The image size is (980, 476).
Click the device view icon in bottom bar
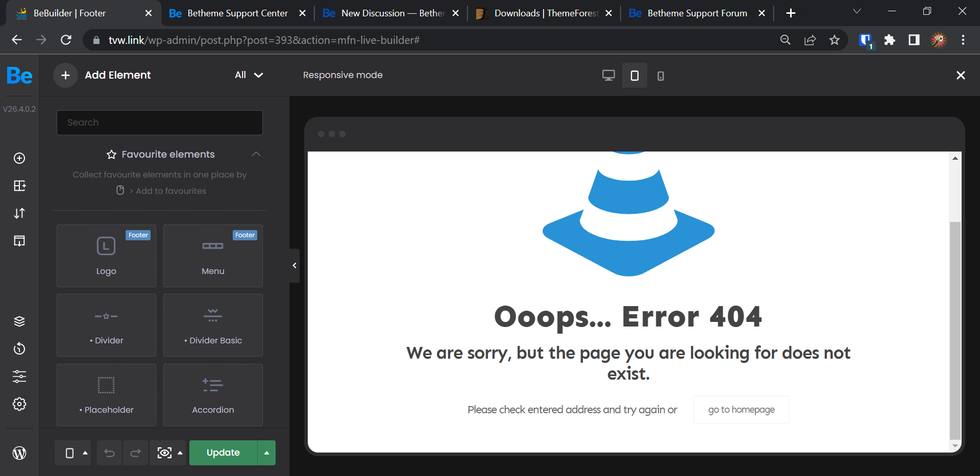70,453
